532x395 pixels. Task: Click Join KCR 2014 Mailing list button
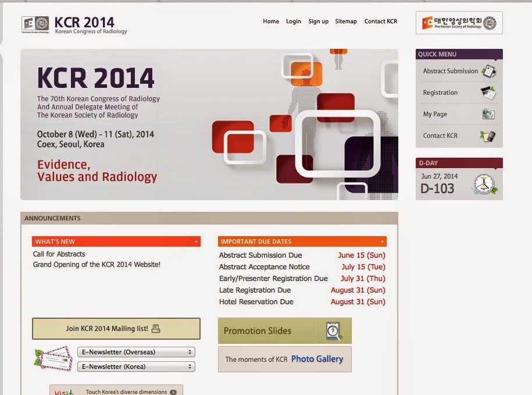click(116, 329)
